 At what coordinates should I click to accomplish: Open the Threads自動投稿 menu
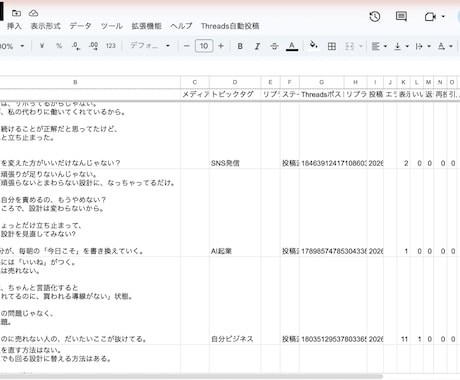tap(230, 26)
